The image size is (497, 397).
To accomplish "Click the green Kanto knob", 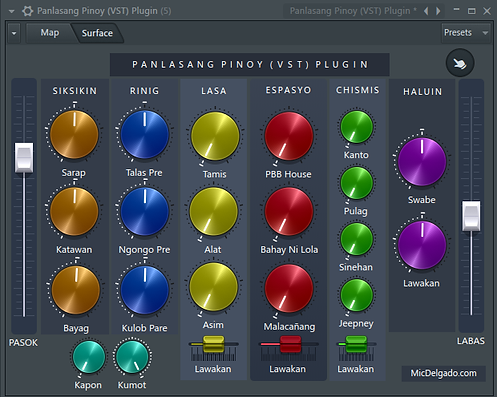I will point(356,127).
